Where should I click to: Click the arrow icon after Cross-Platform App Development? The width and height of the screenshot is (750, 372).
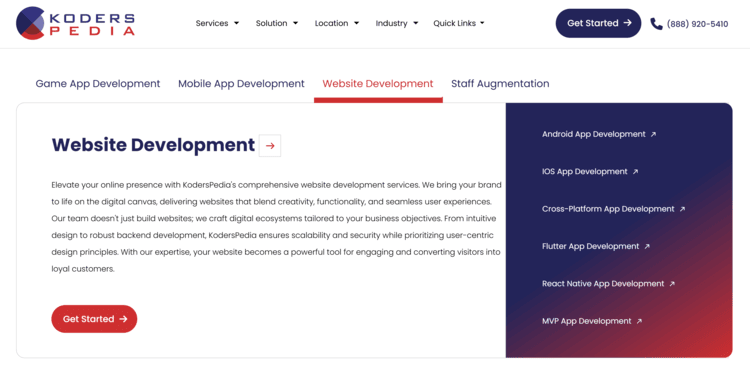[x=683, y=209]
